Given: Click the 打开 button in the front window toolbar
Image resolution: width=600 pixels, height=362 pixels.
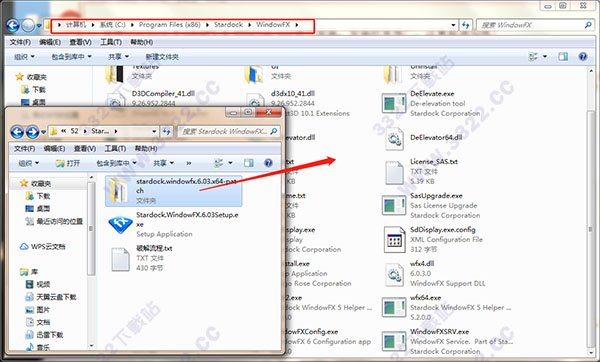Looking at the screenshot, I should 68,163.
